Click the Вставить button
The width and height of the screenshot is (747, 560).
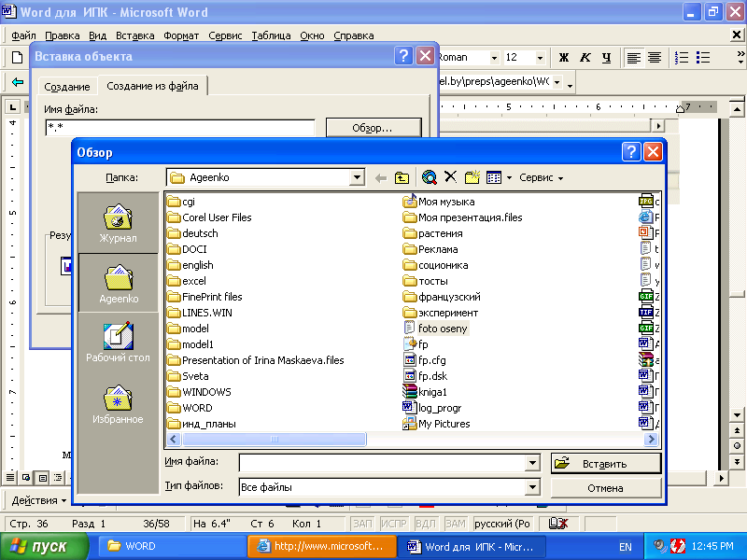[x=606, y=463]
